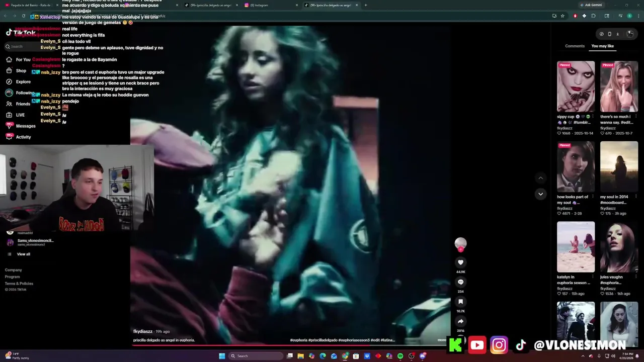
Task: Open fkydiaszz username under the video
Action: pos(143,331)
